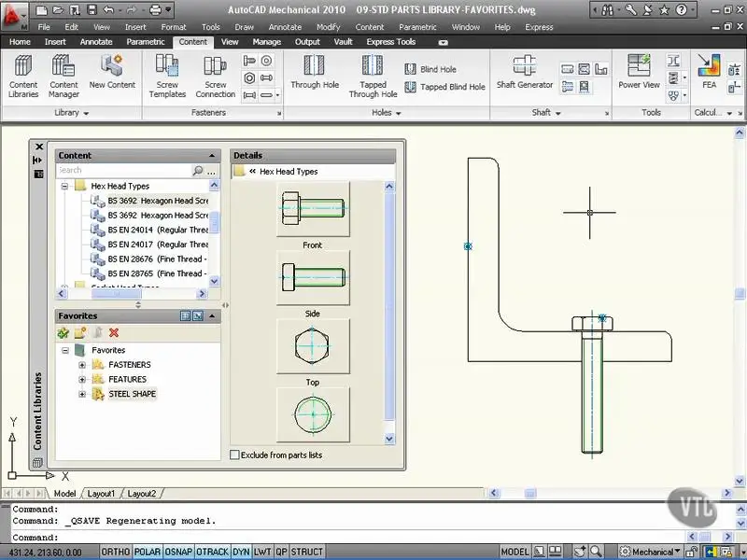
Task: Select the Front view thumbnail
Action: point(313,210)
